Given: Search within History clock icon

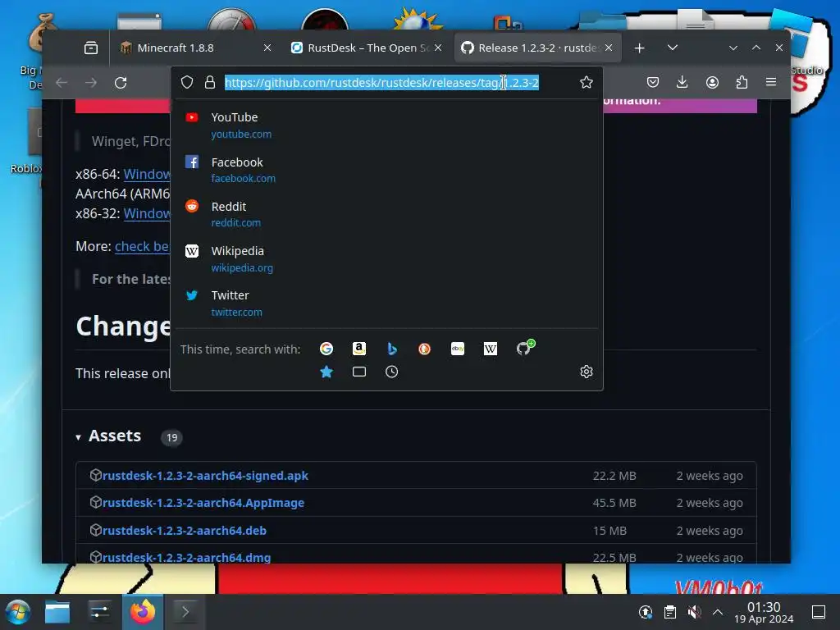Looking at the screenshot, I should coord(391,372).
